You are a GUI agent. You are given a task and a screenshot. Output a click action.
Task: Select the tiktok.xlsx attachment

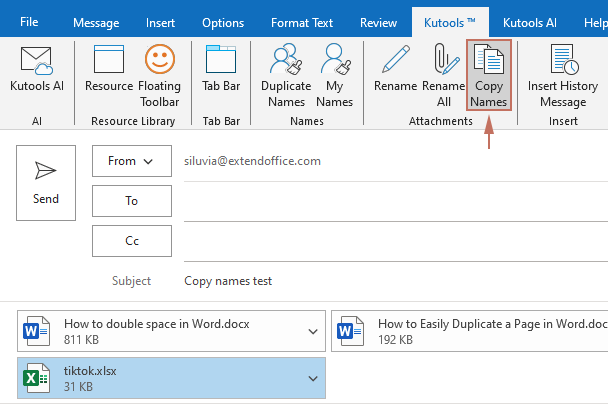point(171,378)
